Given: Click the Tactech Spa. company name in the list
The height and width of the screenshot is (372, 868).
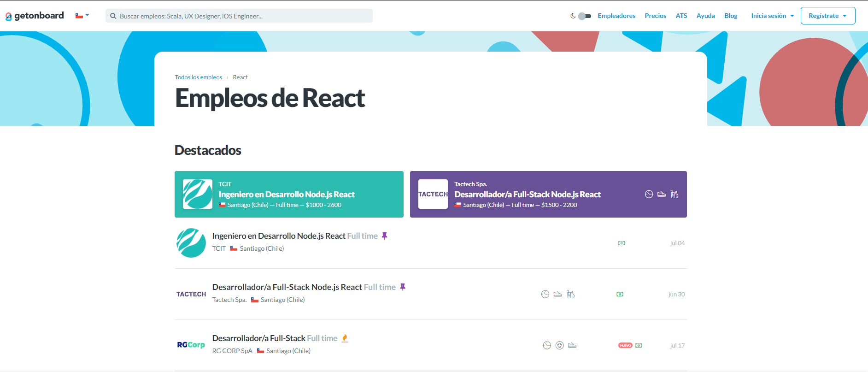Looking at the screenshot, I should (x=229, y=300).
